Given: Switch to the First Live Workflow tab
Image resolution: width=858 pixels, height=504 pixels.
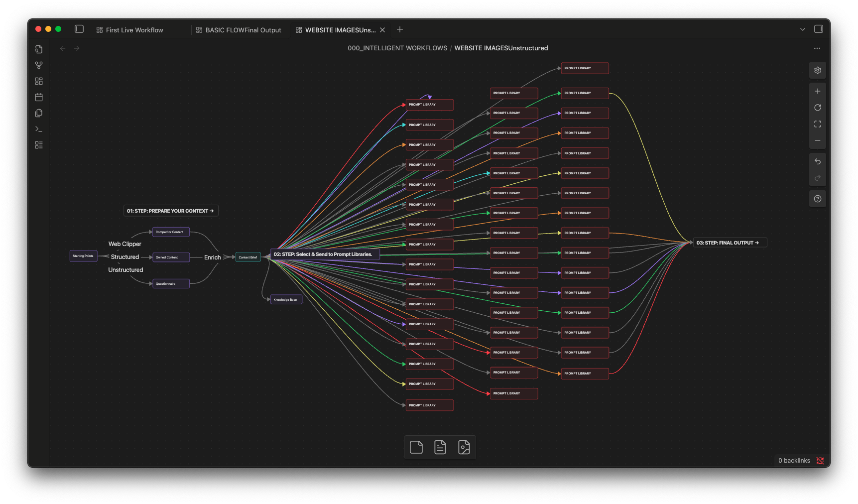Looking at the screenshot, I should point(134,30).
